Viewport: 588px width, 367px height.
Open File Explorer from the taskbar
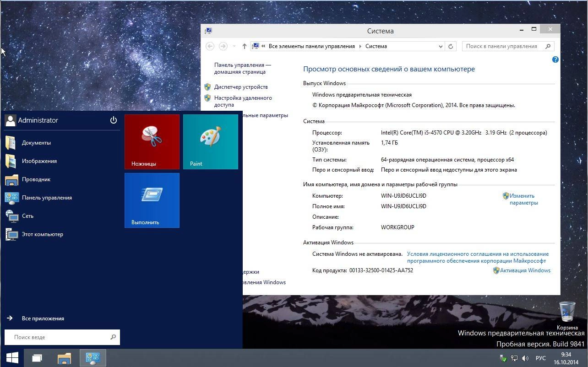pyautogui.click(x=65, y=358)
